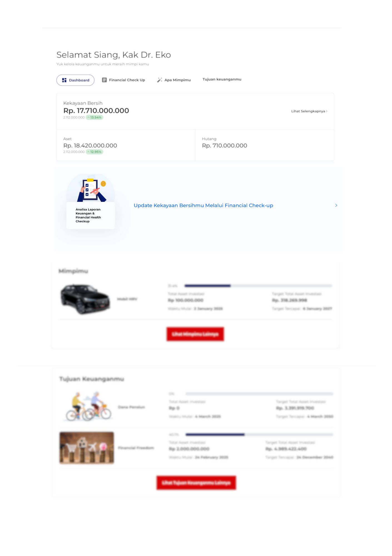Click the Dashboard grid icon
Viewport: 392px width, 556px height.
click(64, 80)
